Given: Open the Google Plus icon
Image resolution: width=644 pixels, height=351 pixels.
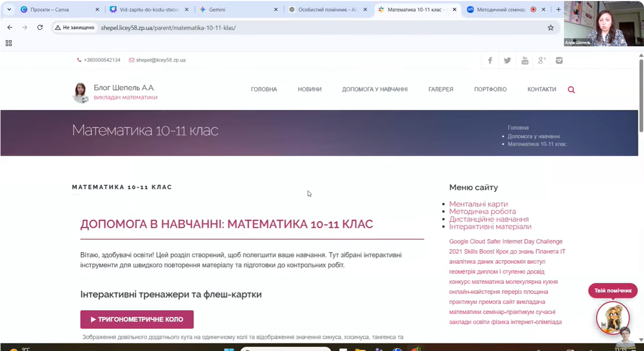Looking at the screenshot, I should (x=542, y=61).
